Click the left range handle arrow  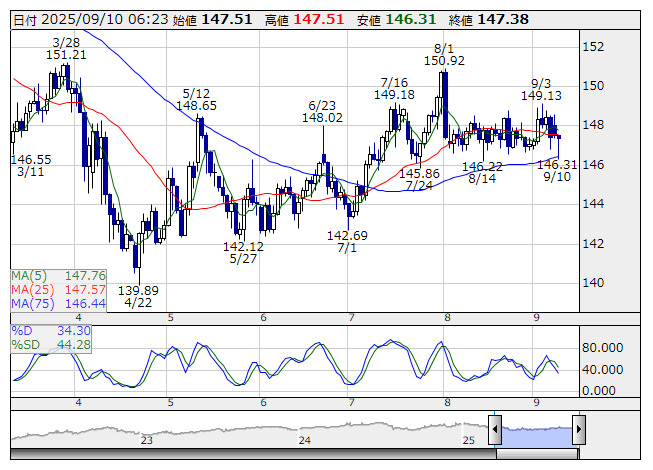pyautogui.click(x=494, y=431)
